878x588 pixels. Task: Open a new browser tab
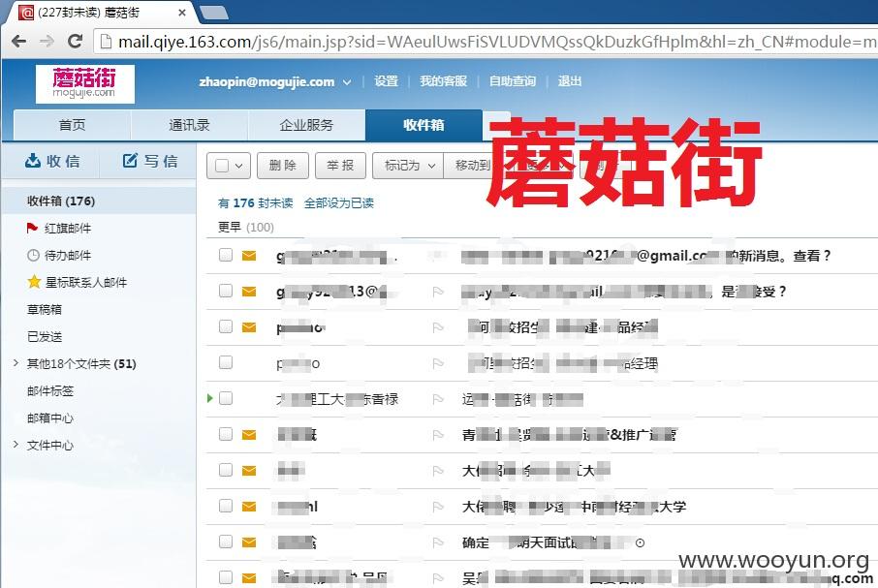[214, 13]
